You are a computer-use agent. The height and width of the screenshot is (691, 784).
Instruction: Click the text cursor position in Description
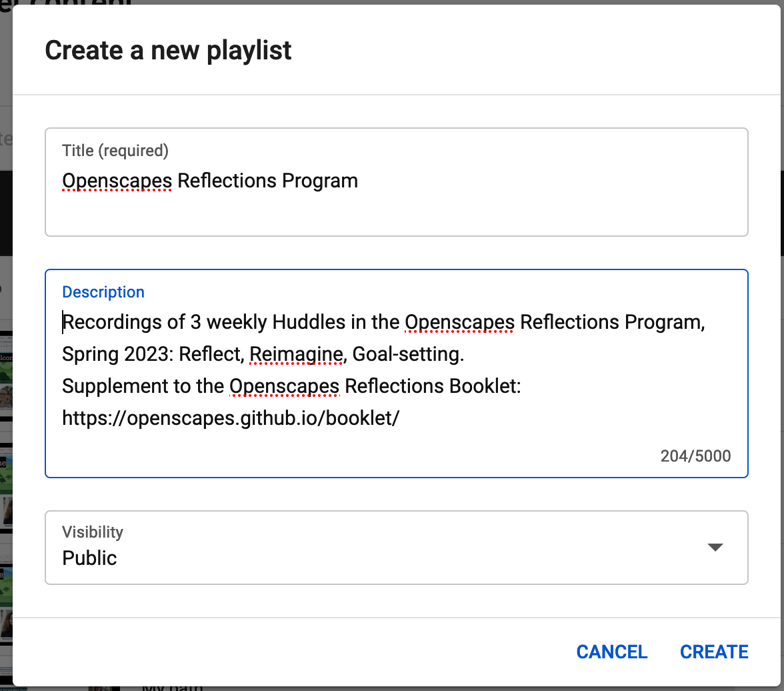tap(63, 321)
